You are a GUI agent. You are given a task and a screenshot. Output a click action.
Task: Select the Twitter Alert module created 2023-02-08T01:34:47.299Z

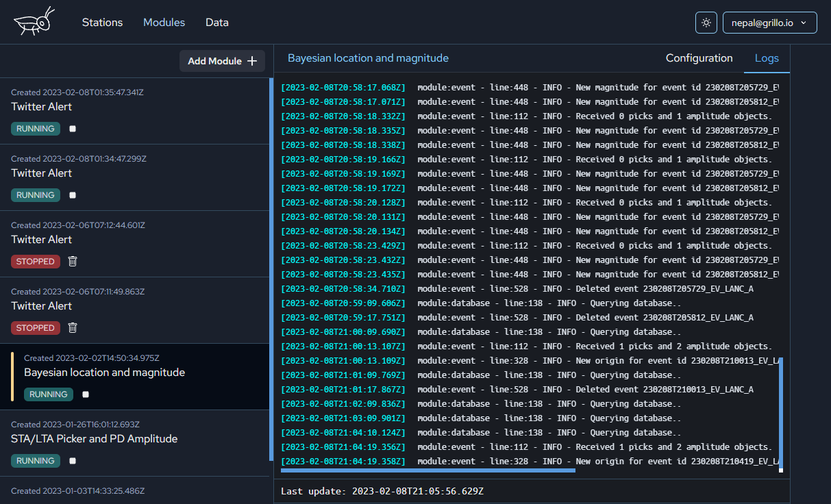(134, 177)
